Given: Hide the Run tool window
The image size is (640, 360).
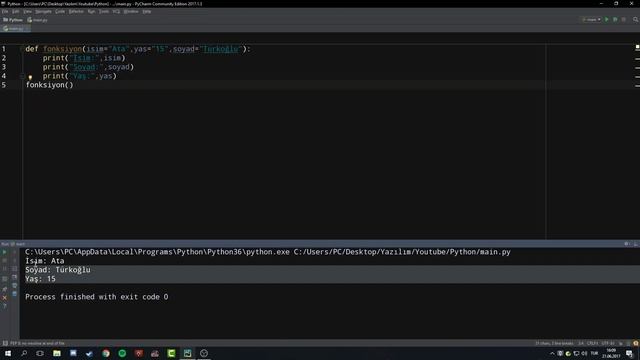Looking at the screenshot, I should click(x=636, y=244).
